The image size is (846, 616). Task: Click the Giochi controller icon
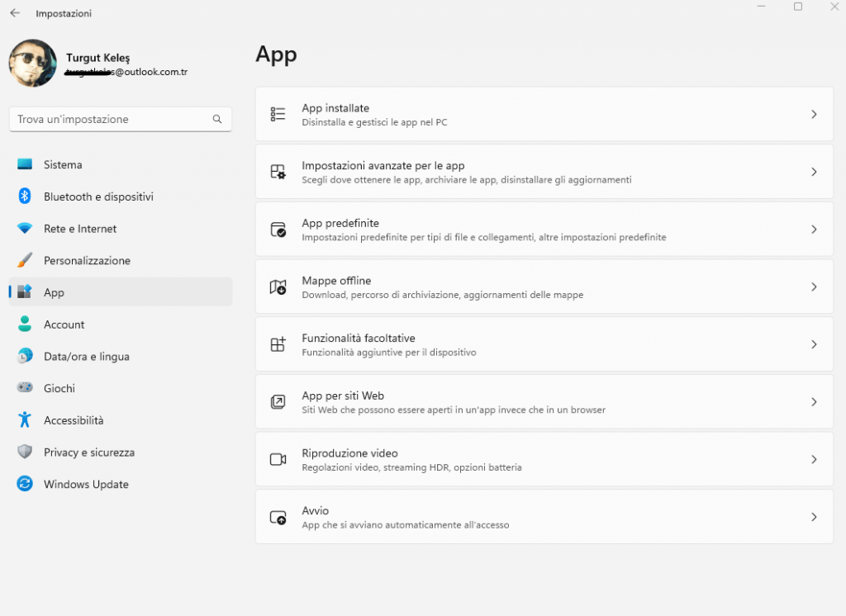[25, 388]
